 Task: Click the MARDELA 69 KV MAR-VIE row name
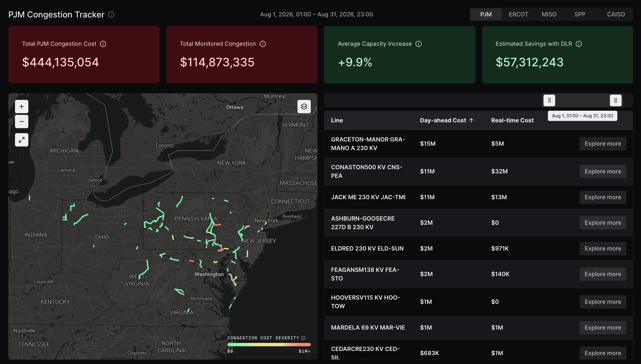coord(368,328)
